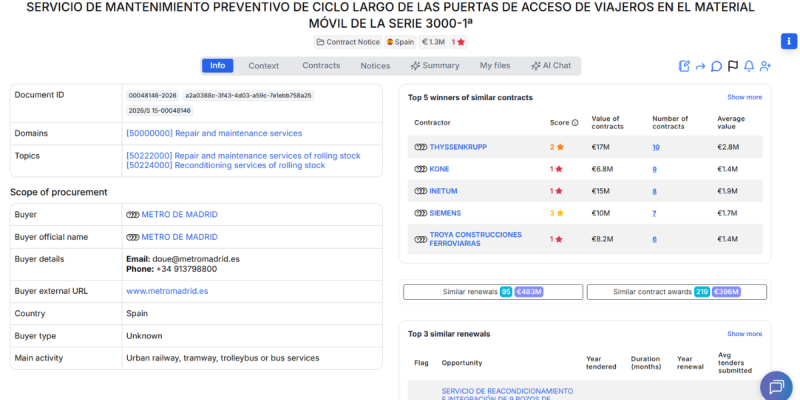Click the company icon beside KONE
This screenshot has height=400, width=800.
pyautogui.click(x=420, y=169)
